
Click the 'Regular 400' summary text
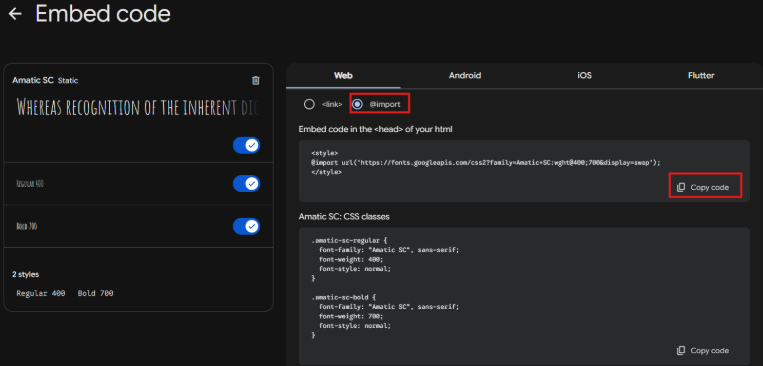click(41, 293)
